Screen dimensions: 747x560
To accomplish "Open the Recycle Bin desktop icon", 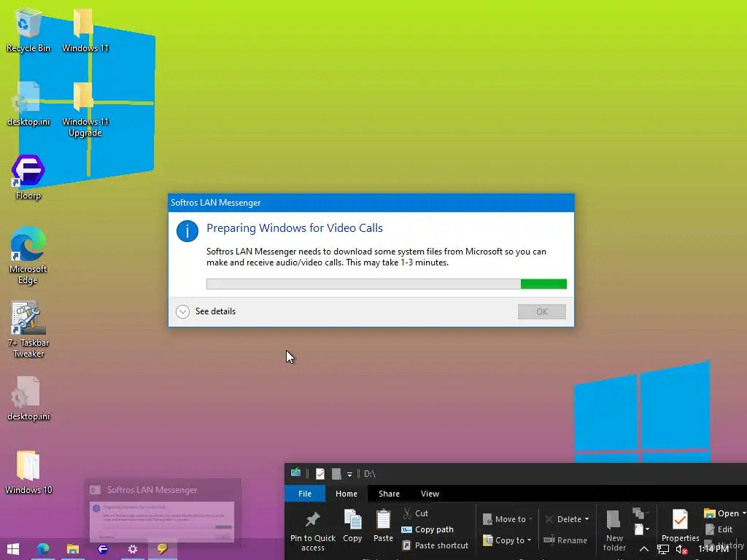I will [28, 29].
